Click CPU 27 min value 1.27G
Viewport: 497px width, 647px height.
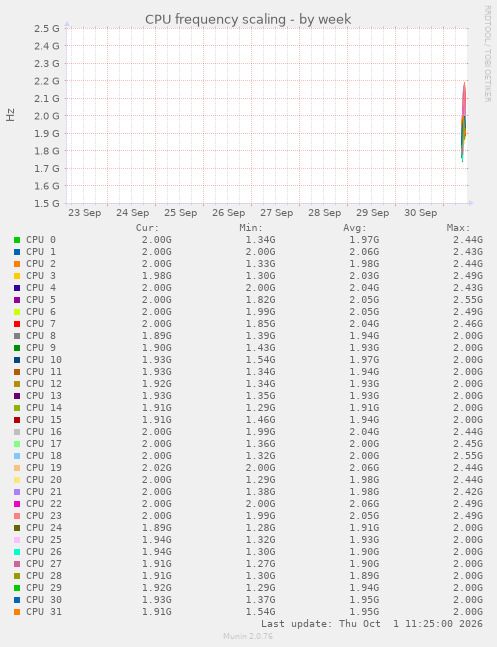pos(260,564)
